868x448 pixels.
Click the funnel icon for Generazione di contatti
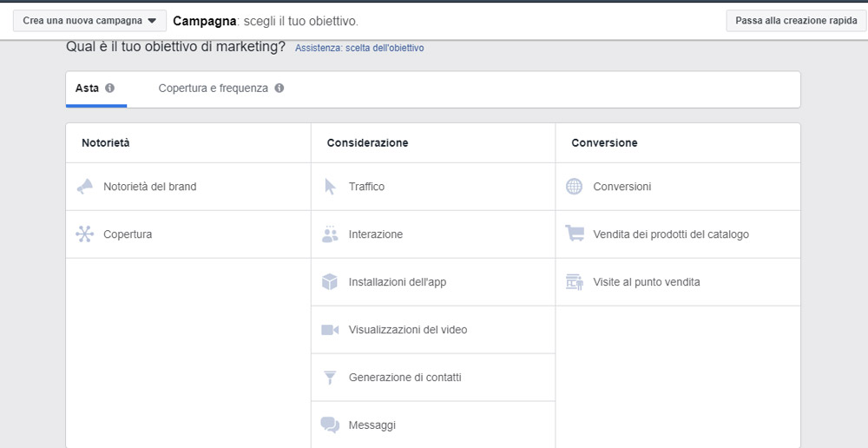(x=330, y=378)
